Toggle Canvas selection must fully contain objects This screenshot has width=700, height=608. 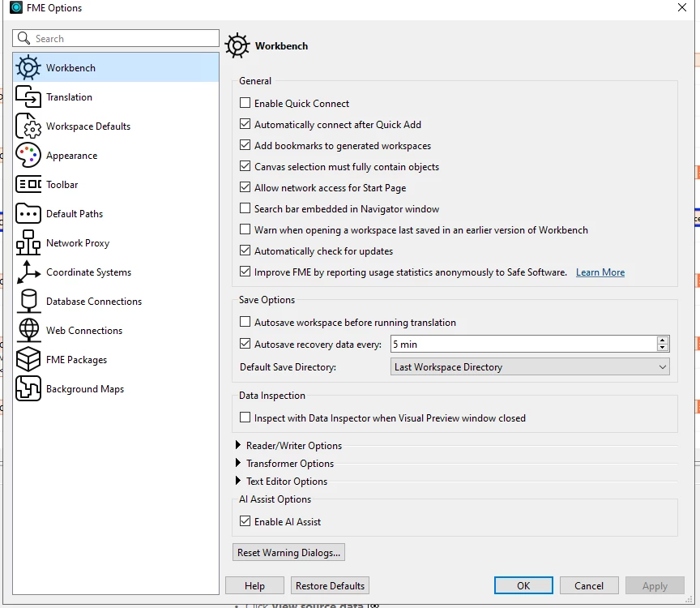245,166
